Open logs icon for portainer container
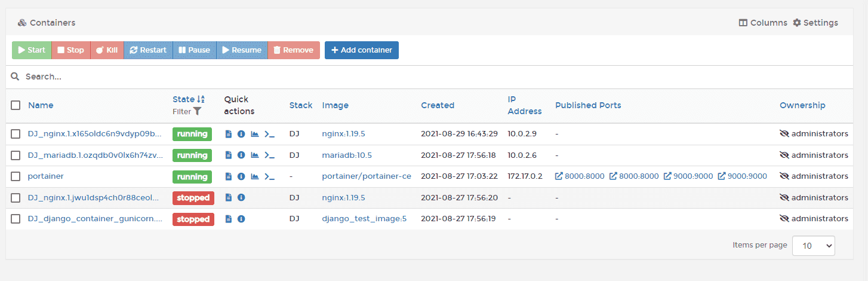868x281 pixels. coord(229,176)
